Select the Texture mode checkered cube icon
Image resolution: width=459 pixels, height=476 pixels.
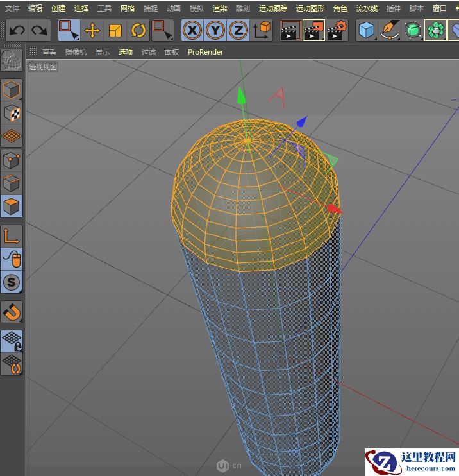pos(12,113)
